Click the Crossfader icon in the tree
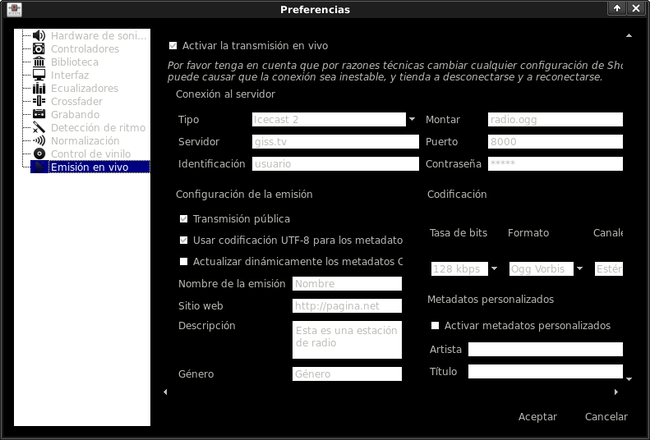The width and height of the screenshot is (650, 440). coord(39,101)
